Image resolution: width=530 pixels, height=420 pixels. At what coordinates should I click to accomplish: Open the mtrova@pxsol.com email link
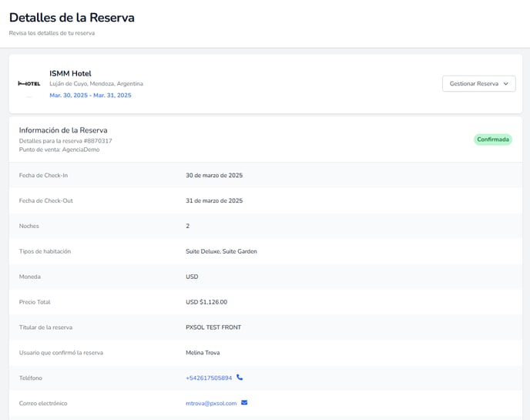tap(211, 403)
